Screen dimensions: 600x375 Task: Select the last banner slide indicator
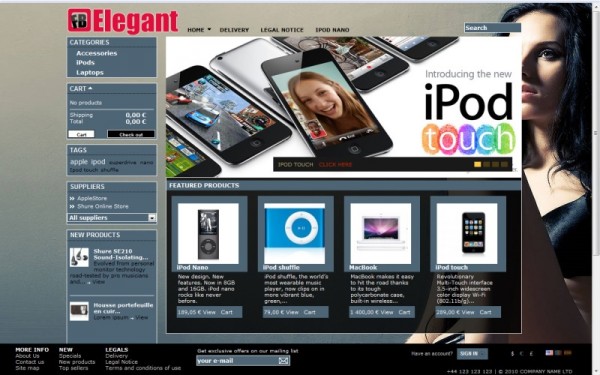[x=505, y=164]
